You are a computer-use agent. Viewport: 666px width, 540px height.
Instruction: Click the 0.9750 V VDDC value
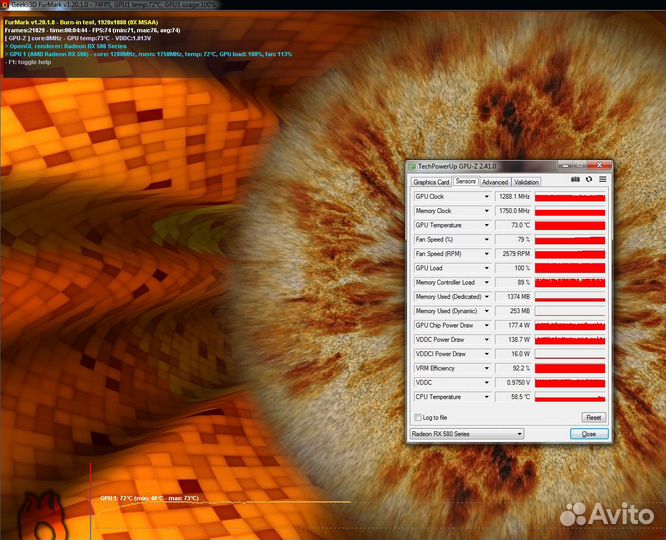tap(513, 383)
